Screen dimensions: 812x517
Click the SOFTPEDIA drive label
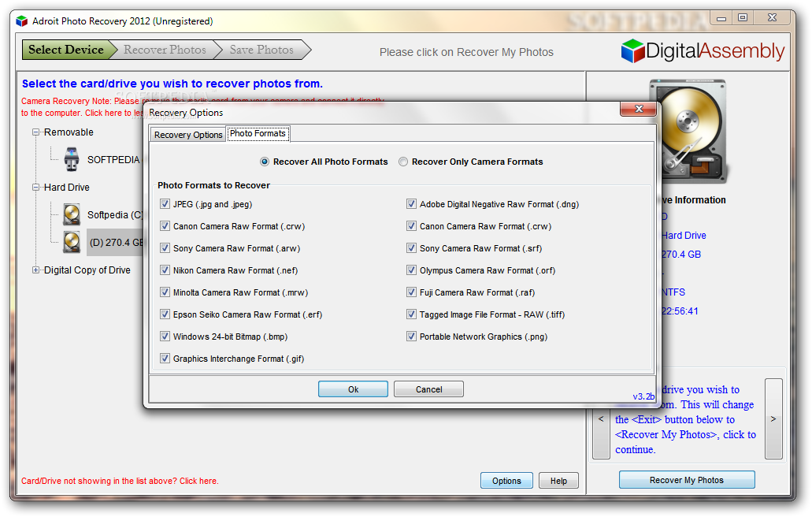[x=113, y=159]
